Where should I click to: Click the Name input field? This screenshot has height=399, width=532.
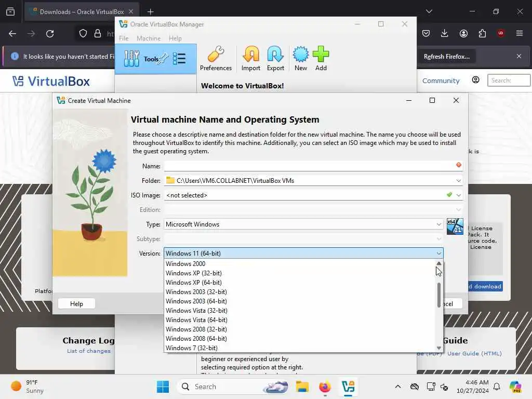[313, 166]
